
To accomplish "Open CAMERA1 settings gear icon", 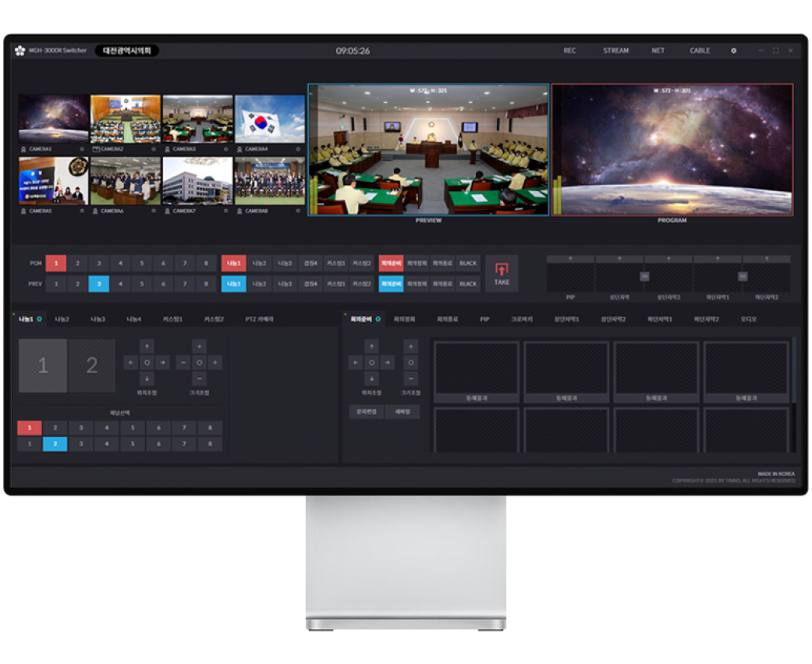I will (x=82, y=149).
